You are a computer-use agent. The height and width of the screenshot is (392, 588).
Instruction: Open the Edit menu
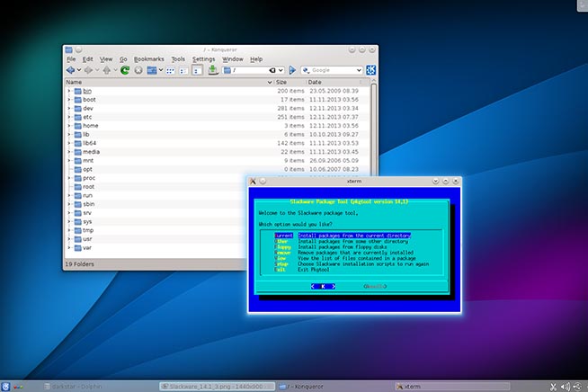coord(88,59)
